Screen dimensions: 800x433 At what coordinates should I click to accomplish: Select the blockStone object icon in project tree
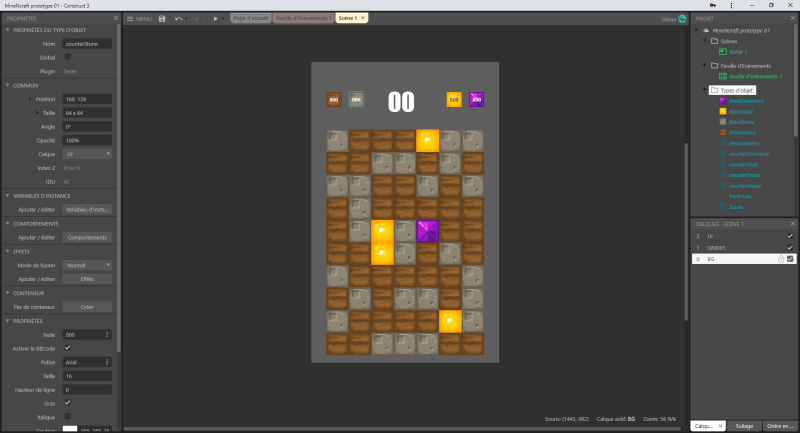(722, 122)
